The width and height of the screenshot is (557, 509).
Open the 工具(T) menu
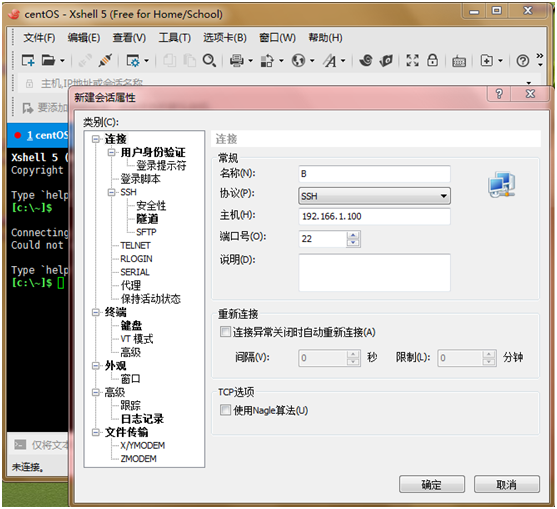pyautogui.click(x=174, y=38)
